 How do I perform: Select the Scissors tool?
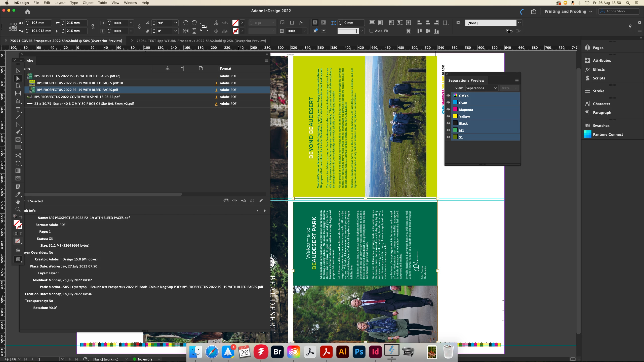point(18,156)
